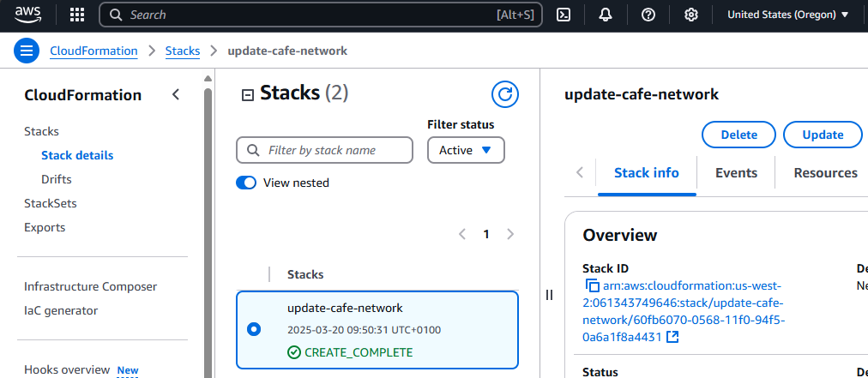Follow the CloudFormation breadcrumb link
Screen dimensions: 868x378
click(93, 51)
